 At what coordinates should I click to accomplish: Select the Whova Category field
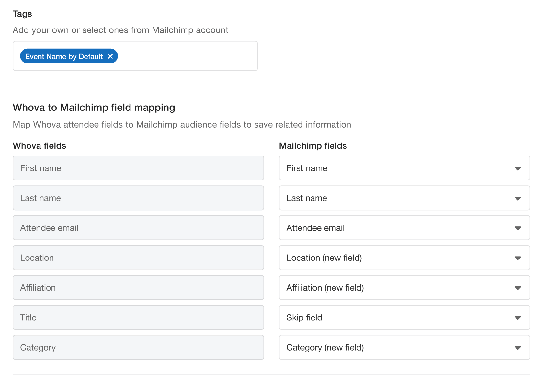coord(138,347)
